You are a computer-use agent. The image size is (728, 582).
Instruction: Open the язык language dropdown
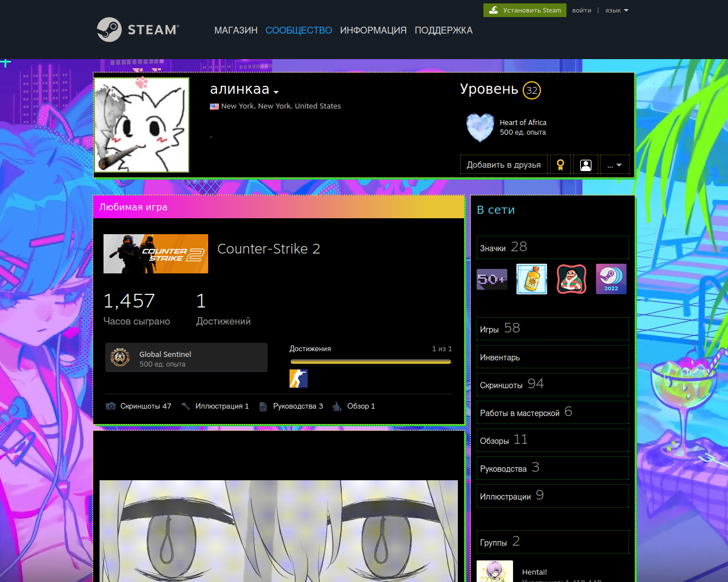[617, 10]
